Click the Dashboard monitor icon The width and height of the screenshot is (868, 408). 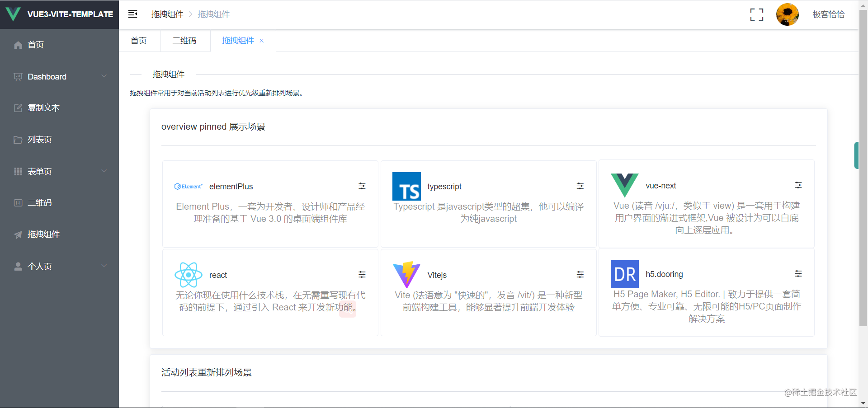coord(18,77)
